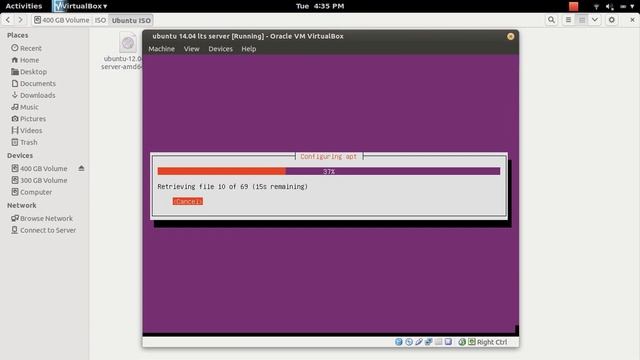Open view options dropdown in file manager

(595, 20)
